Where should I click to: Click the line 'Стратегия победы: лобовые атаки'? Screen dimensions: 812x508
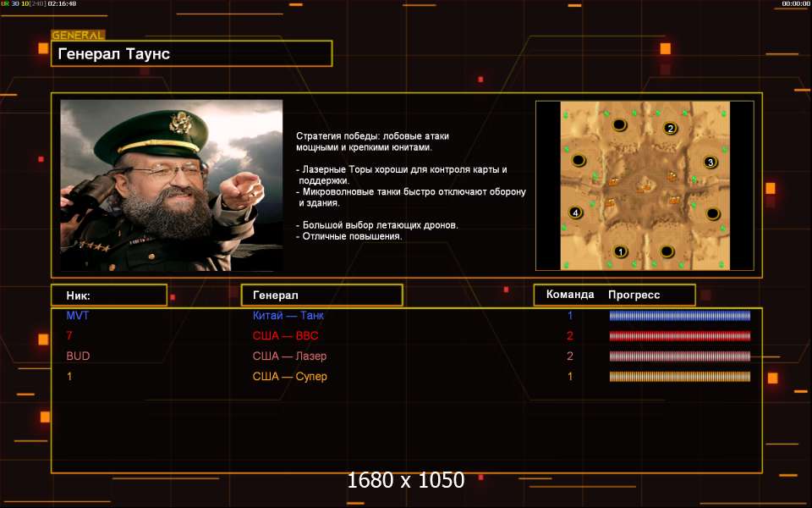[372, 135]
